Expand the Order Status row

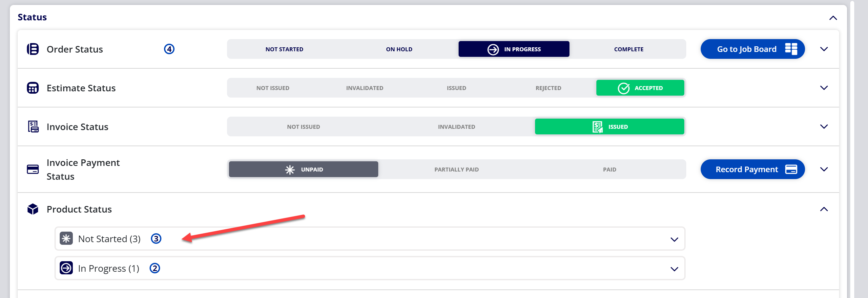(823, 49)
